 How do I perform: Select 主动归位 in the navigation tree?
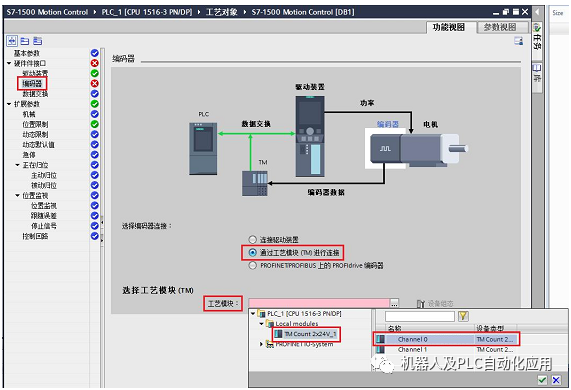[x=44, y=175]
